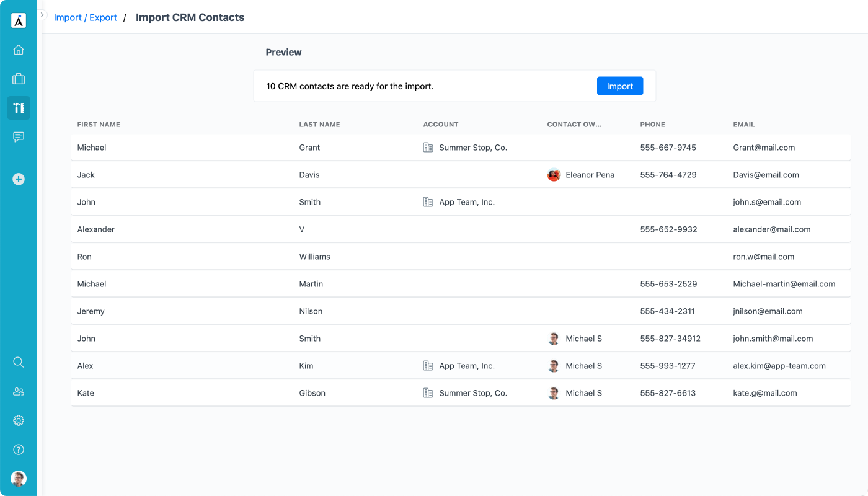The height and width of the screenshot is (496, 868).
Task: Open search from the sidebar
Action: click(x=19, y=362)
